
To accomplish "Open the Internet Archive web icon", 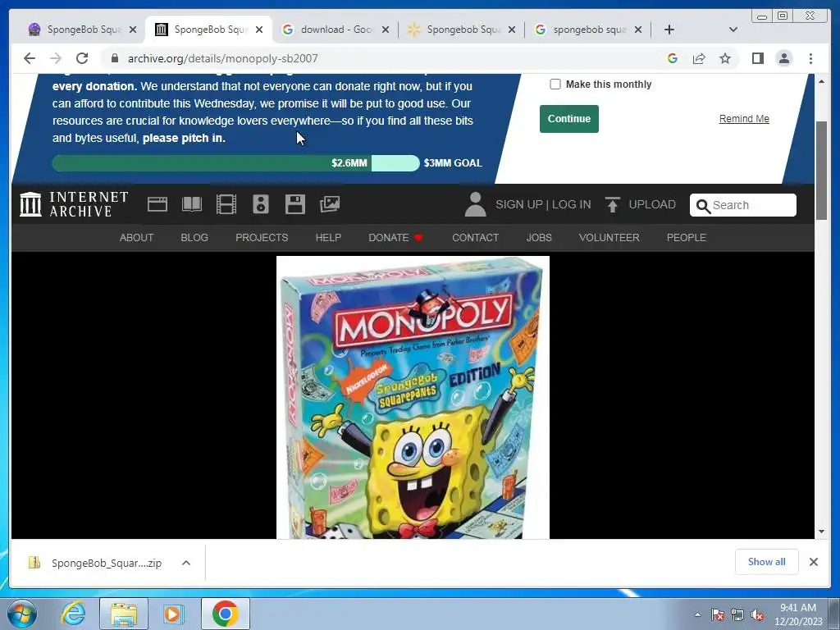I will click(157, 204).
